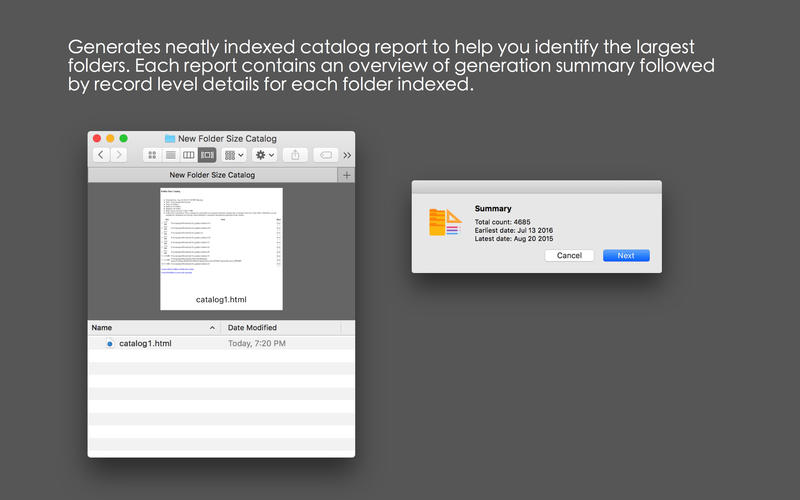The height and width of the screenshot is (500, 800).
Task: Open the gear Action menu
Action: [265, 155]
